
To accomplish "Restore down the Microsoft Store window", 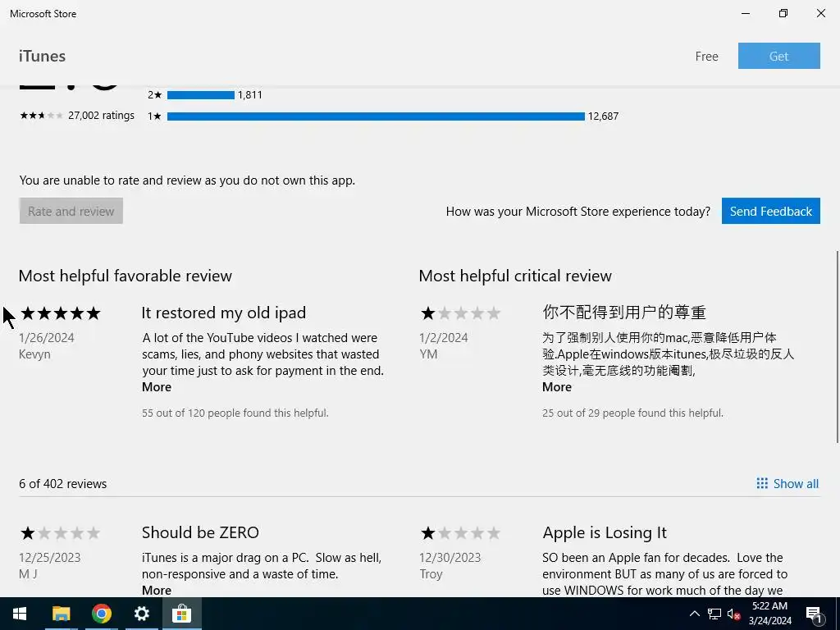I will [x=783, y=13].
